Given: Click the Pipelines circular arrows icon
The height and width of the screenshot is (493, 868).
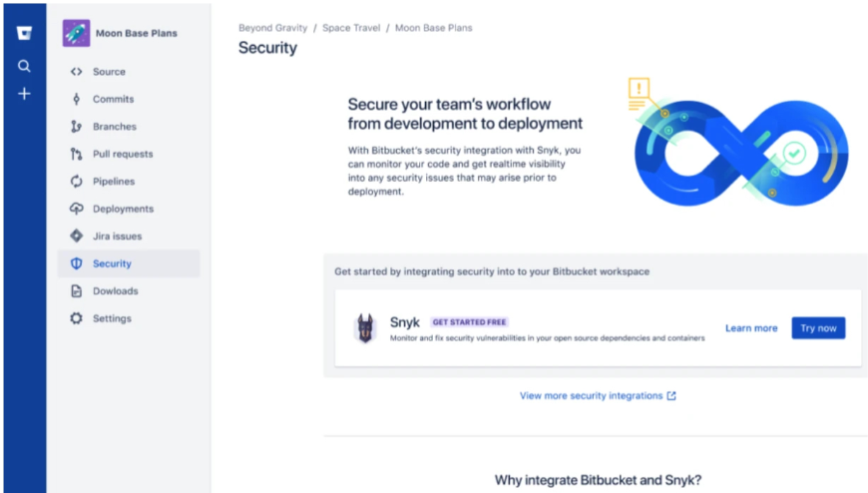Looking at the screenshot, I should pyautogui.click(x=76, y=182).
